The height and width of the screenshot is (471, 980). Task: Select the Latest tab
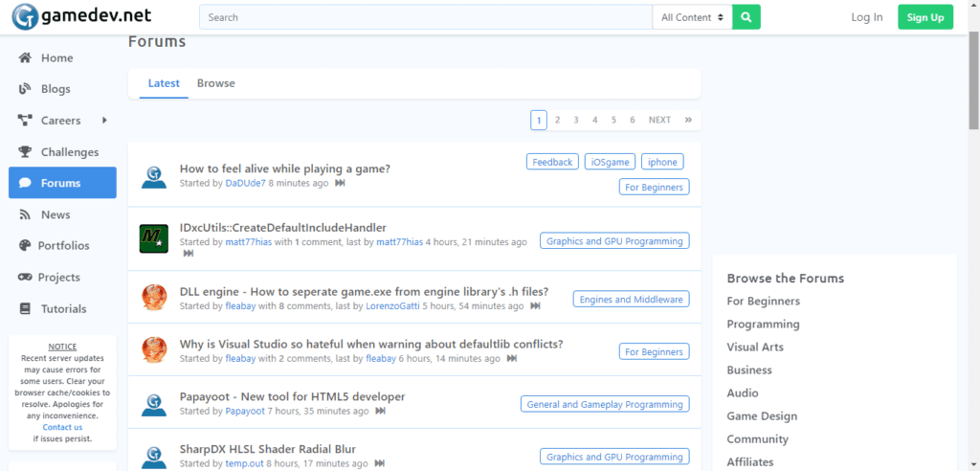(164, 83)
